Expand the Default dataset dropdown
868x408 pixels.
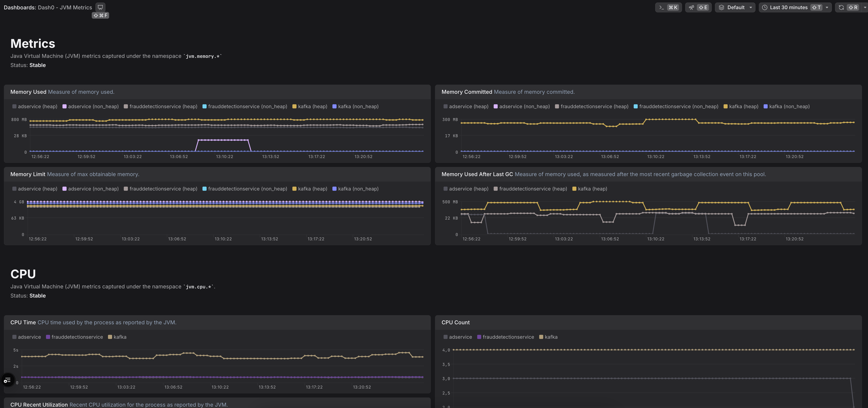(x=750, y=7)
